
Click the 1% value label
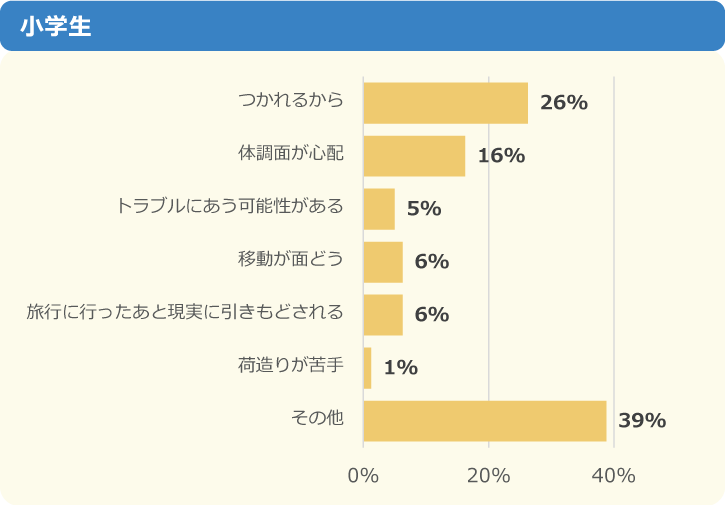tap(400, 368)
